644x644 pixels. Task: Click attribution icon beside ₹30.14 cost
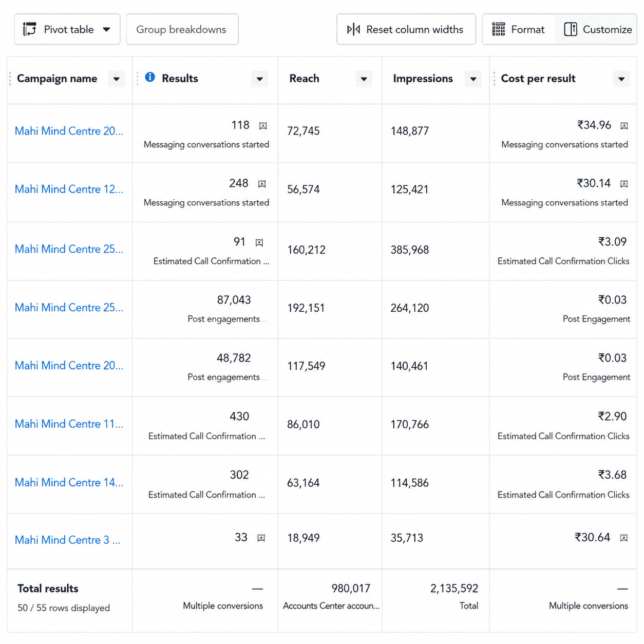tap(624, 184)
